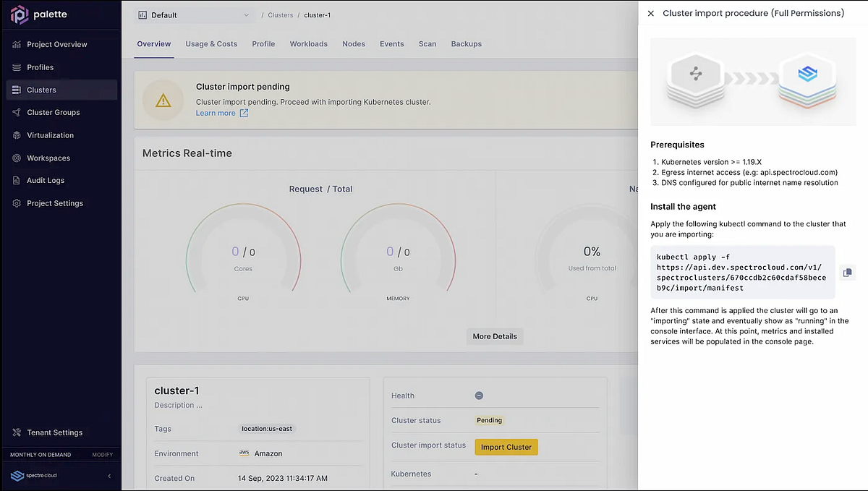The width and height of the screenshot is (868, 491).
Task: Open Project Overview from sidebar
Action: (56, 45)
